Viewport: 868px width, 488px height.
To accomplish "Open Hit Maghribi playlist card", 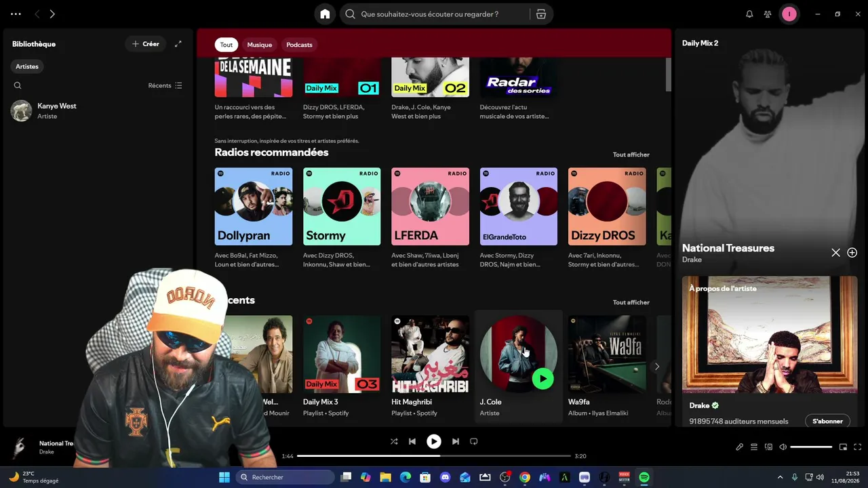I will (430, 366).
